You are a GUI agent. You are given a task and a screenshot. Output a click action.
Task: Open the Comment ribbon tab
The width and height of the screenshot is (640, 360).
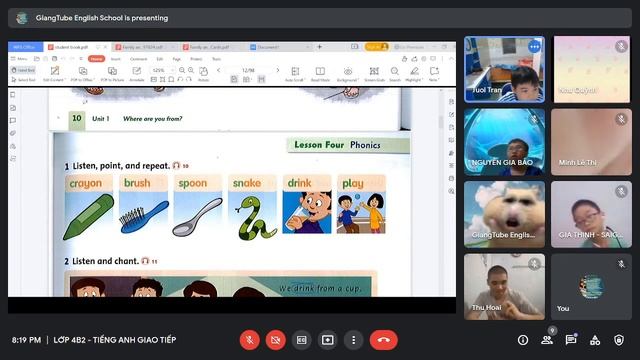click(138, 59)
